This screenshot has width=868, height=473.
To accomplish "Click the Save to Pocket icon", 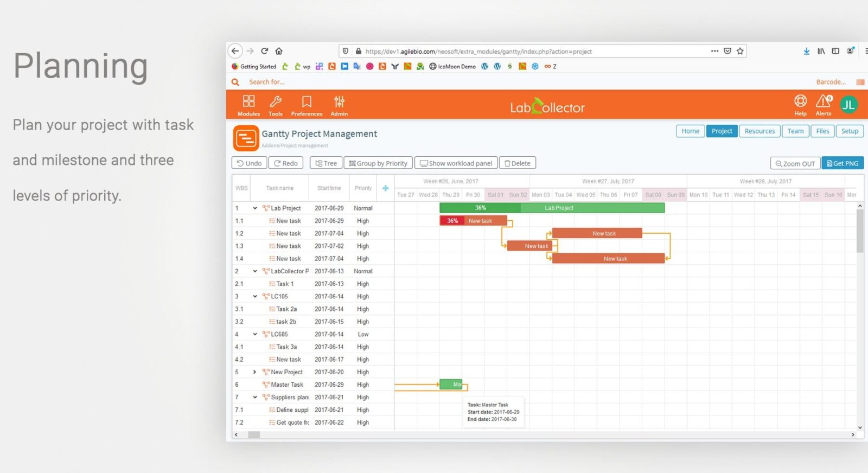I will [x=727, y=51].
